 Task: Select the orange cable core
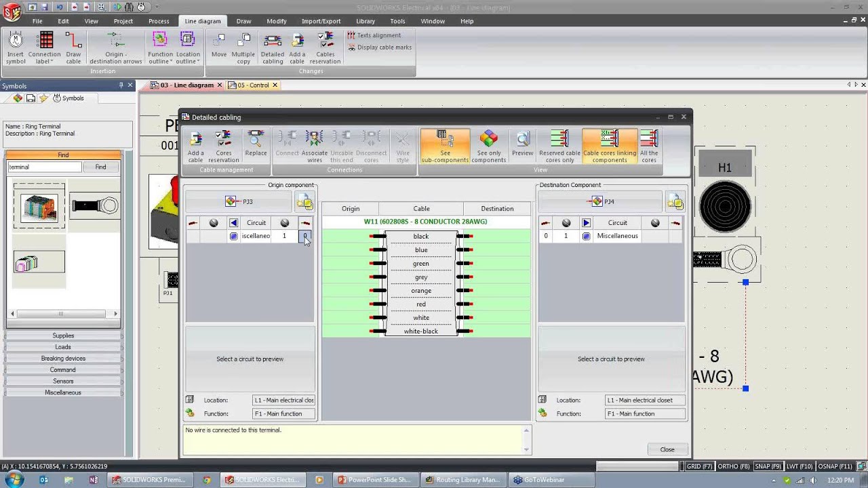coord(421,291)
